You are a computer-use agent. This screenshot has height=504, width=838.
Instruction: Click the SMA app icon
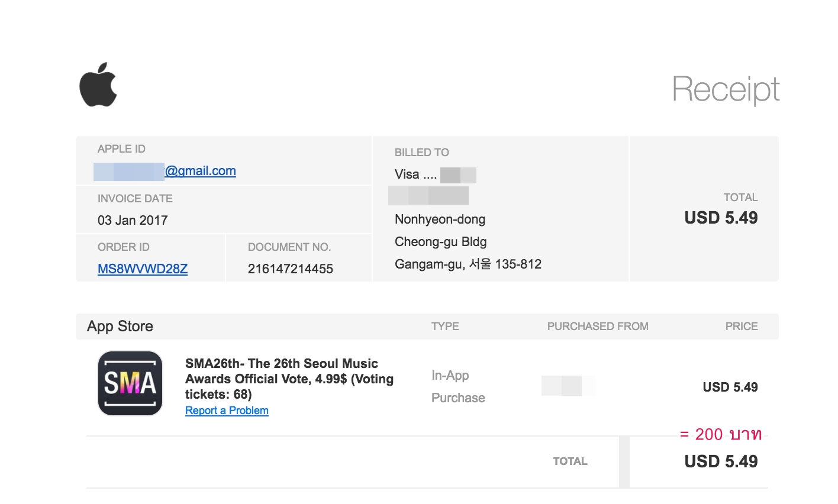pos(130,383)
